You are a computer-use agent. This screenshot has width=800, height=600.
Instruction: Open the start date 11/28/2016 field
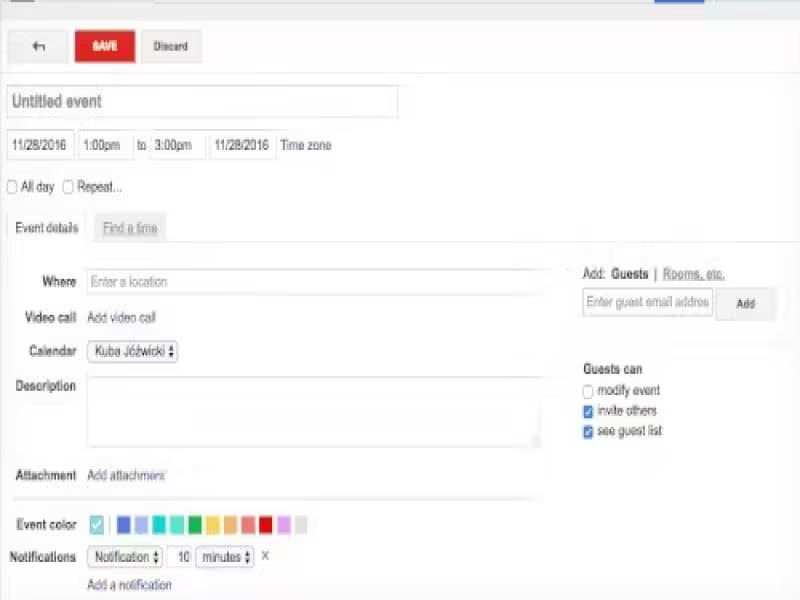40,145
